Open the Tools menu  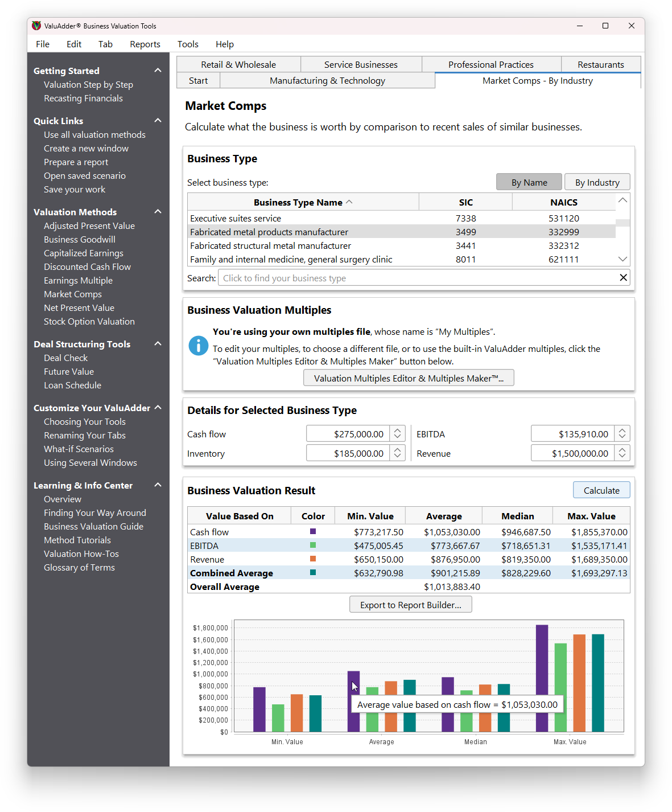tap(188, 44)
